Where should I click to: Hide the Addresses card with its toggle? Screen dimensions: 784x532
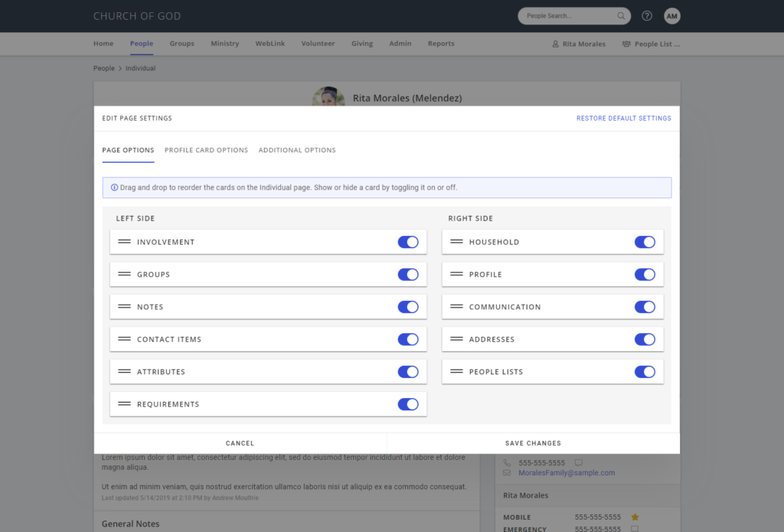tap(645, 340)
